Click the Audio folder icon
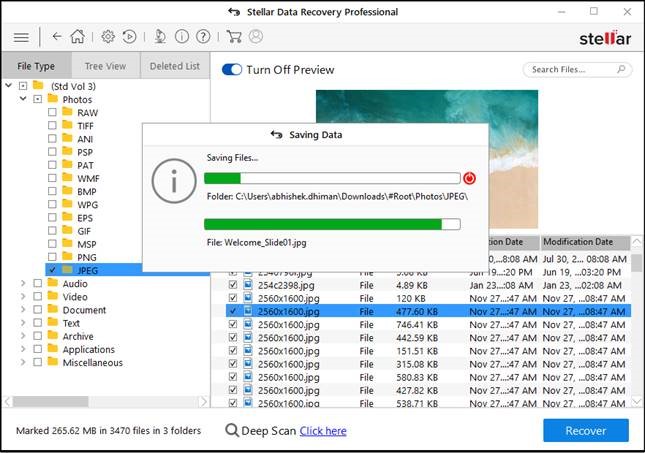645x453 pixels. point(52,283)
